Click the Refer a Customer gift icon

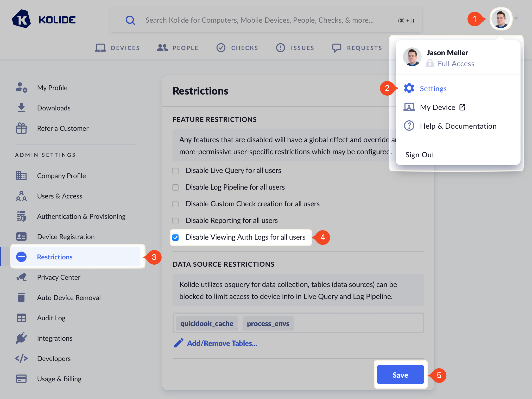pyautogui.click(x=21, y=128)
